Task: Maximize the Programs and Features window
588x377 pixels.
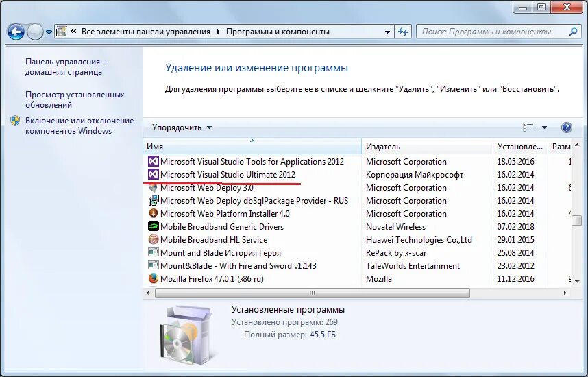Action: pyautogui.click(x=541, y=7)
